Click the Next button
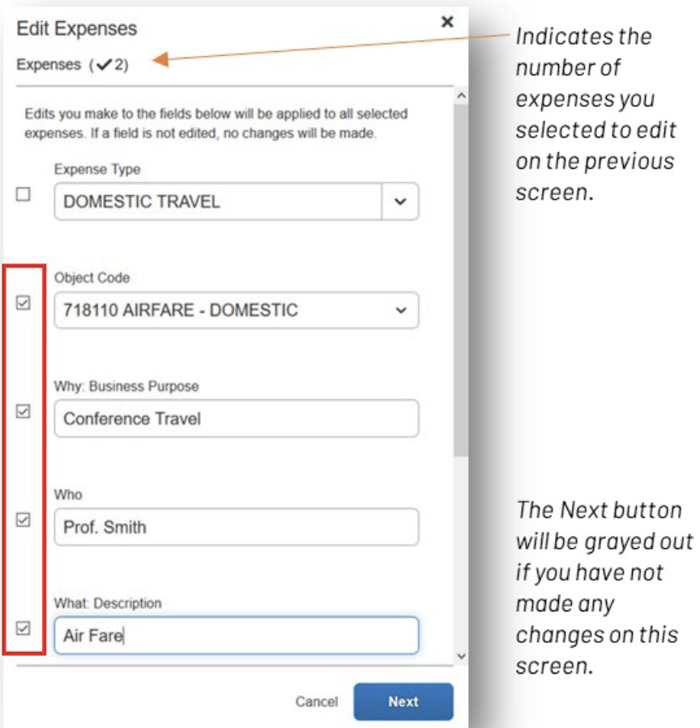The width and height of the screenshot is (700, 728). tap(403, 702)
